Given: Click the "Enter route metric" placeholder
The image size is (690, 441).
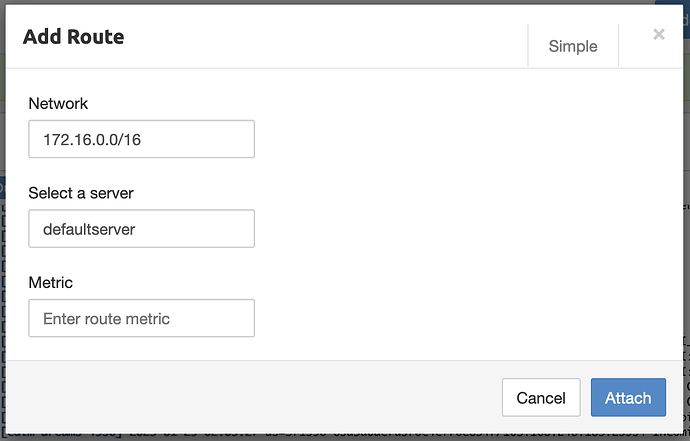Looking at the screenshot, I should click(106, 319).
